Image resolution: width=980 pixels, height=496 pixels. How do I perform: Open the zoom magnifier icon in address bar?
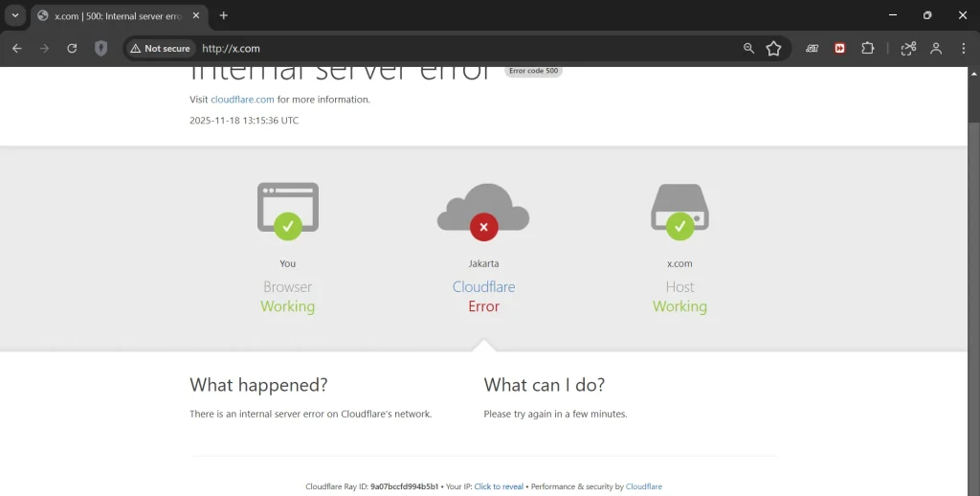click(x=748, y=48)
